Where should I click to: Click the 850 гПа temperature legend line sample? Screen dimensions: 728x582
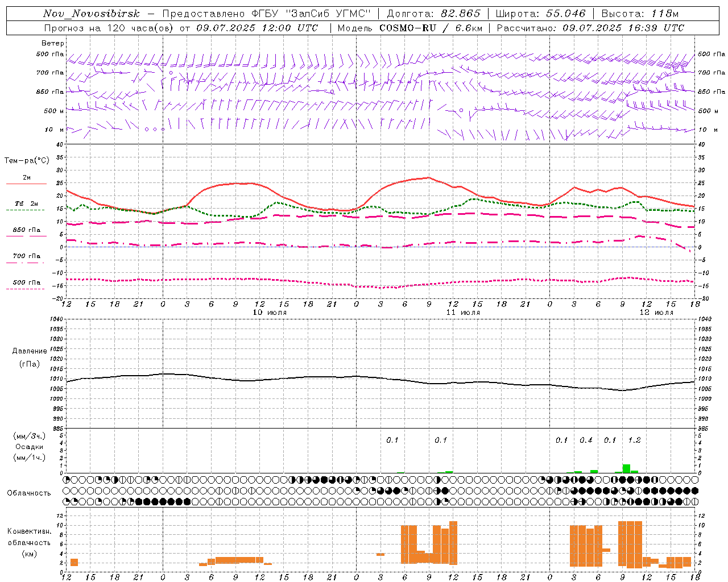pyautogui.click(x=26, y=236)
